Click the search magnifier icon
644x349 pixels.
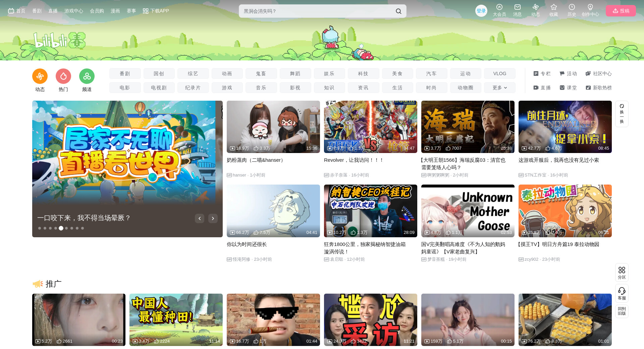(398, 11)
